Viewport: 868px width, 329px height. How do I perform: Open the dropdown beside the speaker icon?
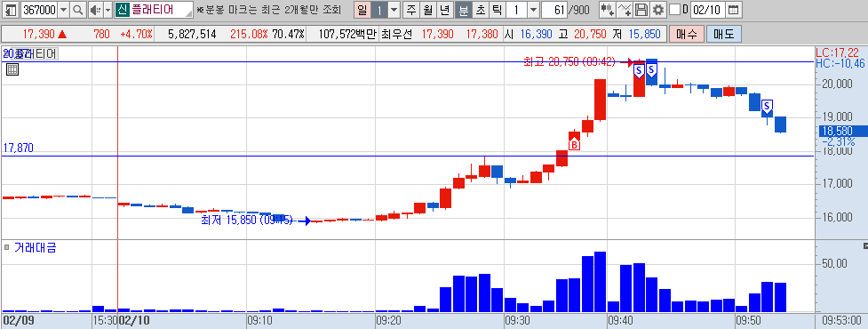coord(108,10)
